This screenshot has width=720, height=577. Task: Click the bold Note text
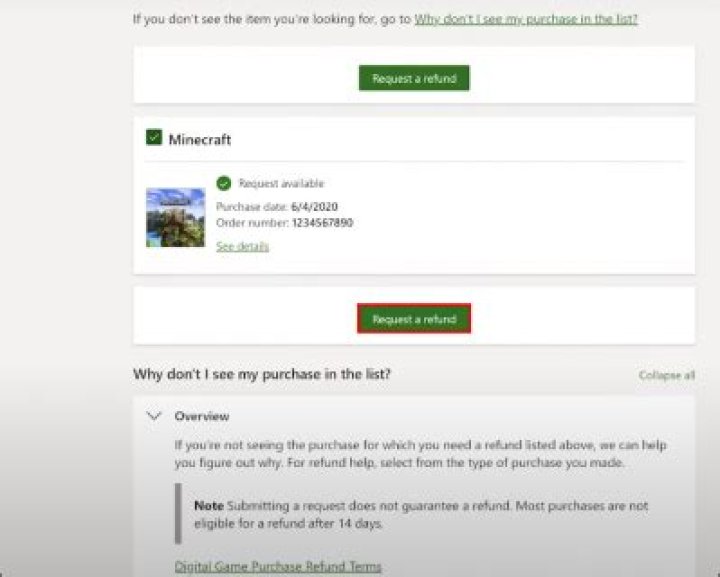point(208,506)
